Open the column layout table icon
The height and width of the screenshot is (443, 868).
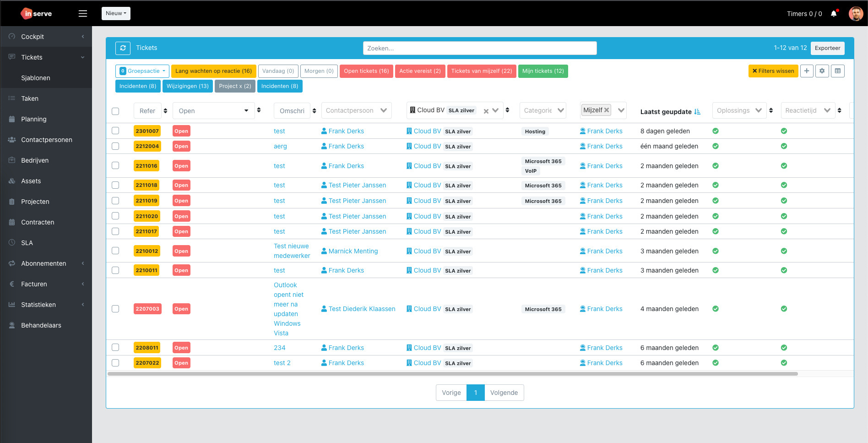[x=838, y=71]
